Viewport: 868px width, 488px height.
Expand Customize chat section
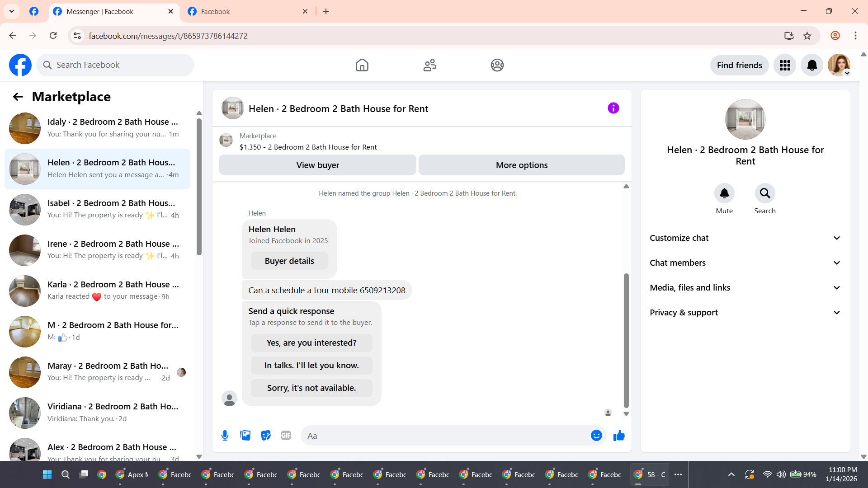click(x=745, y=238)
